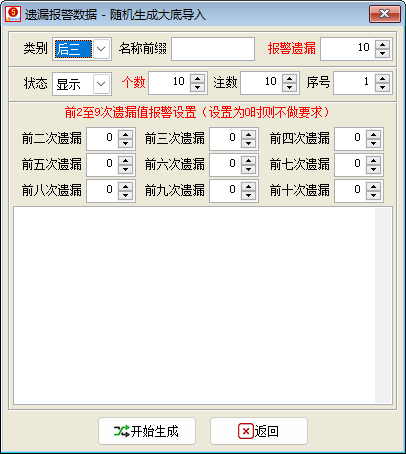The image size is (406, 454).
Task: Increase 前七次遗漏 with up arrow
Action: click(373, 161)
